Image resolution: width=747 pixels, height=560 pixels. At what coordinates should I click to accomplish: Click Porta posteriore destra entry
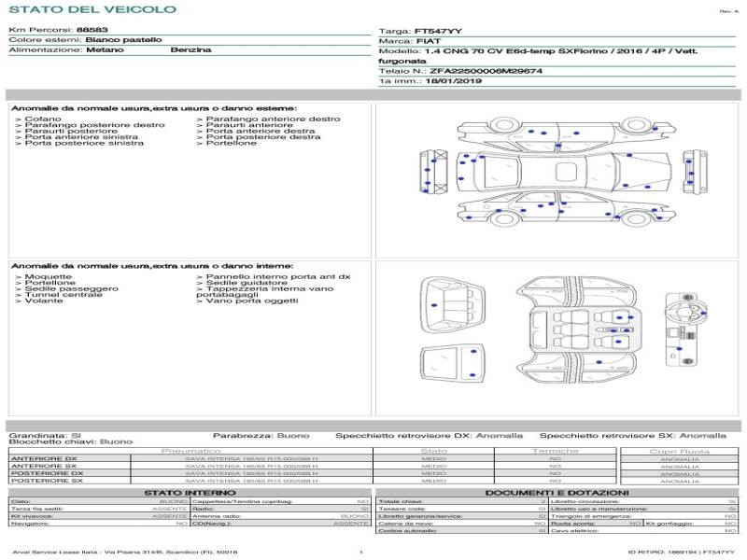click(x=259, y=137)
